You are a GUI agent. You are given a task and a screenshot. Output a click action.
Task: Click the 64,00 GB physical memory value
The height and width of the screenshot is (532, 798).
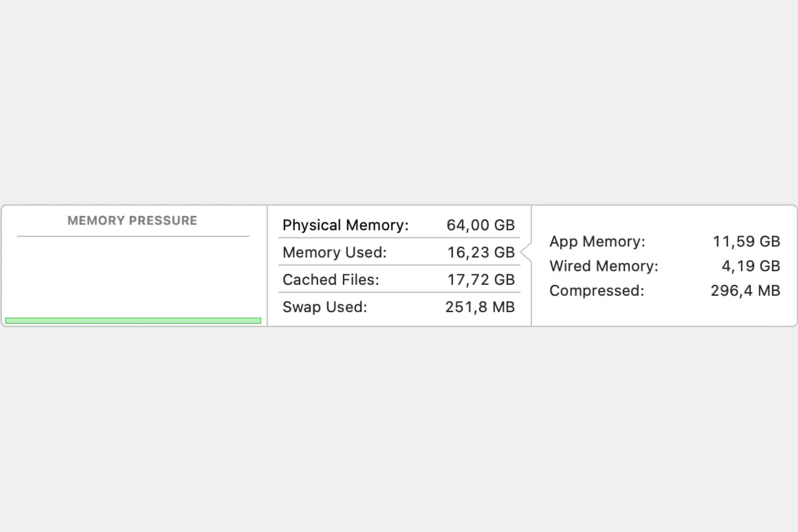point(480,225)
